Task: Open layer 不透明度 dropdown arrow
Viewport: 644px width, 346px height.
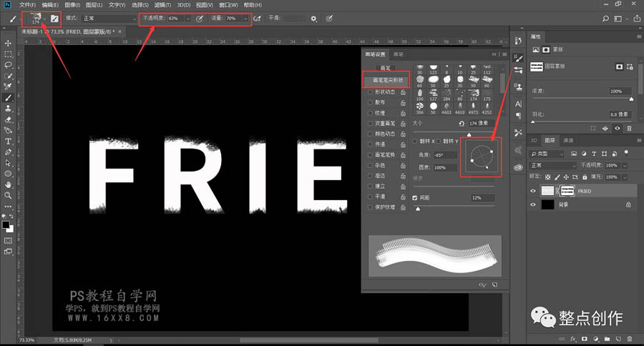Action: pos(625,165)
